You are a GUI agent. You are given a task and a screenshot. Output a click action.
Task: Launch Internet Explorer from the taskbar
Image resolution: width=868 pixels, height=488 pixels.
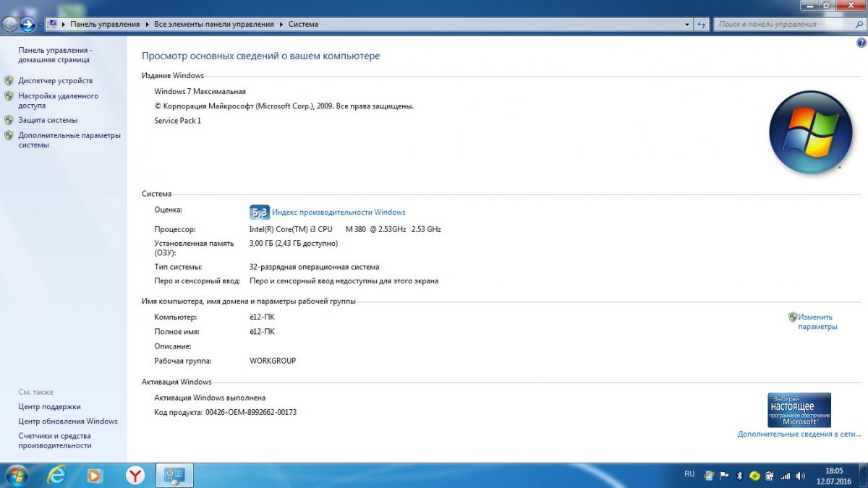(x=57, y=475)
